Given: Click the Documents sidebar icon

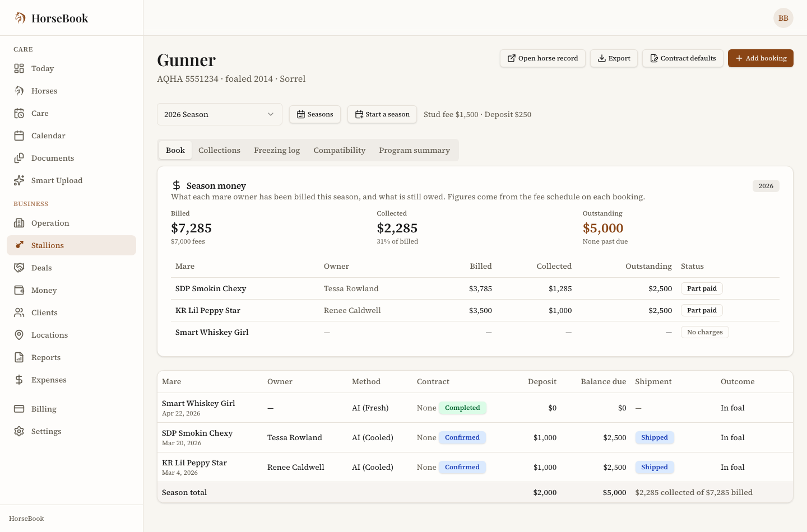Looking at the screenshot, I should point(19,158).
